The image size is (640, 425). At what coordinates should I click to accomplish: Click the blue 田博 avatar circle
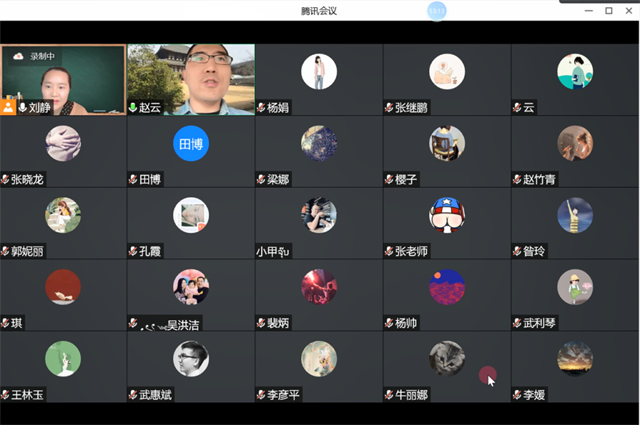point(191,144)
